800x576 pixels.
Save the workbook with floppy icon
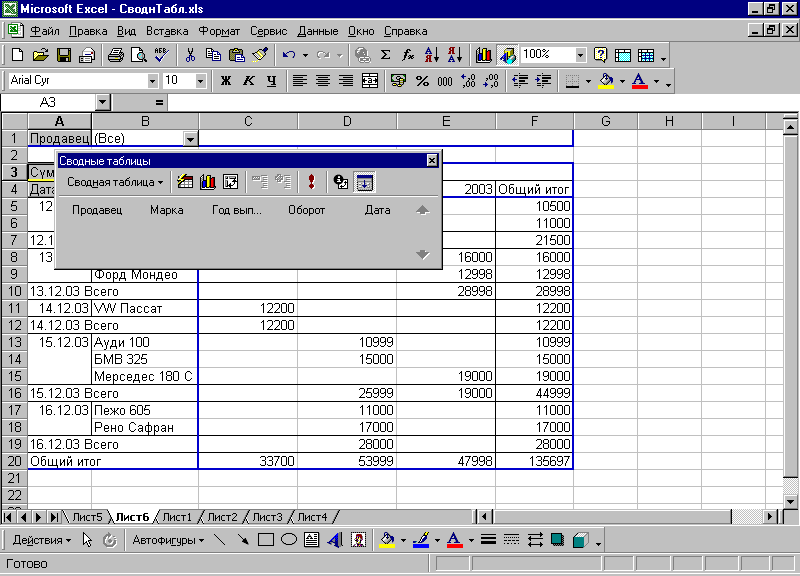[64, 55]
